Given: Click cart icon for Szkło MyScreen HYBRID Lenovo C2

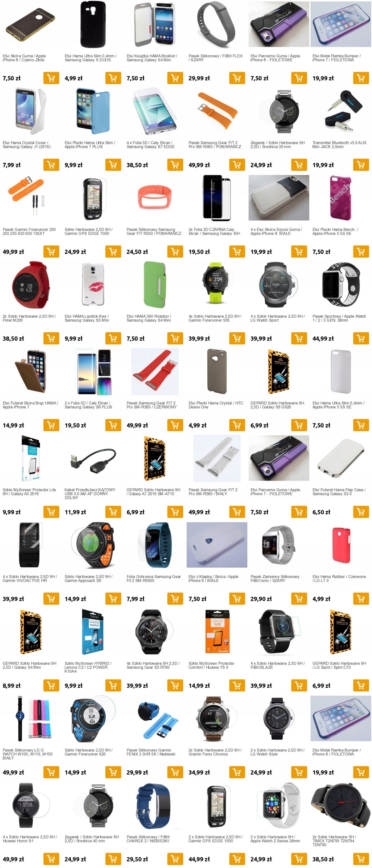Looking at the screenshot, I should click(x=113, y=686).
